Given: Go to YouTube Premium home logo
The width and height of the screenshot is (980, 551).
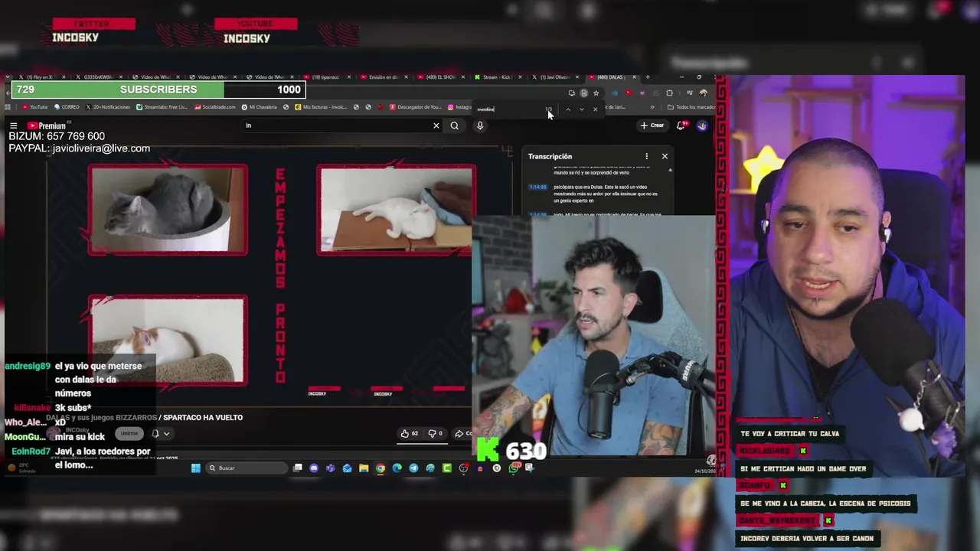Looking at the screenshot, I should [47, 126].
